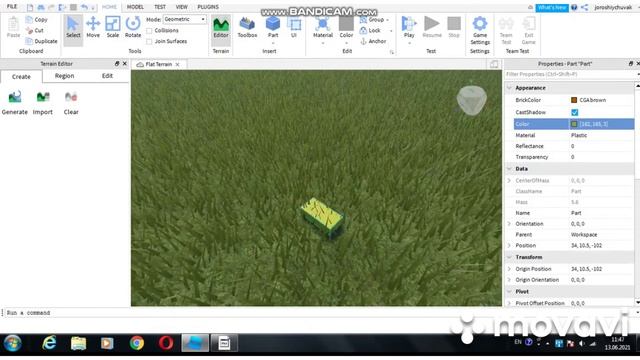Switch to the TEST ribbon tab
The image size is (640, 360).
click(x=160, y=7)
